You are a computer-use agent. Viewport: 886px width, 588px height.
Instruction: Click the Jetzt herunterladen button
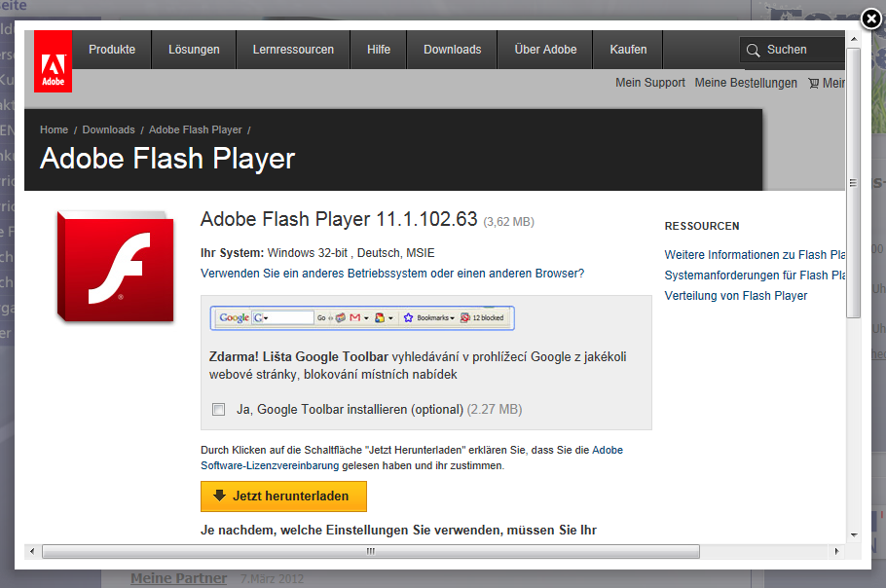click(x=283, y=496)
